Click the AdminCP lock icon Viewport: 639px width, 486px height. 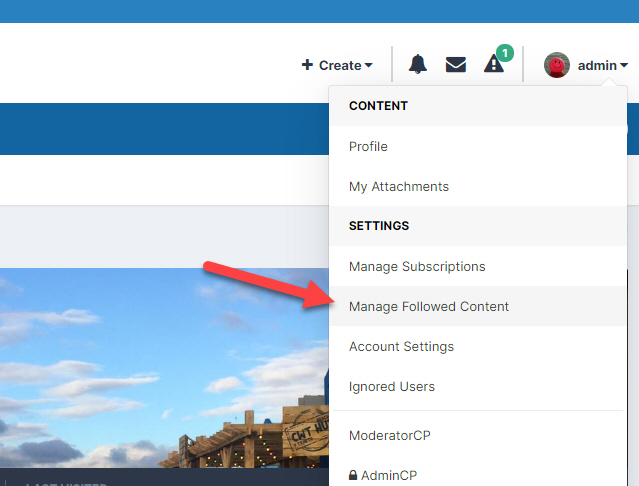pyautogui.click(x=353, y=475)
